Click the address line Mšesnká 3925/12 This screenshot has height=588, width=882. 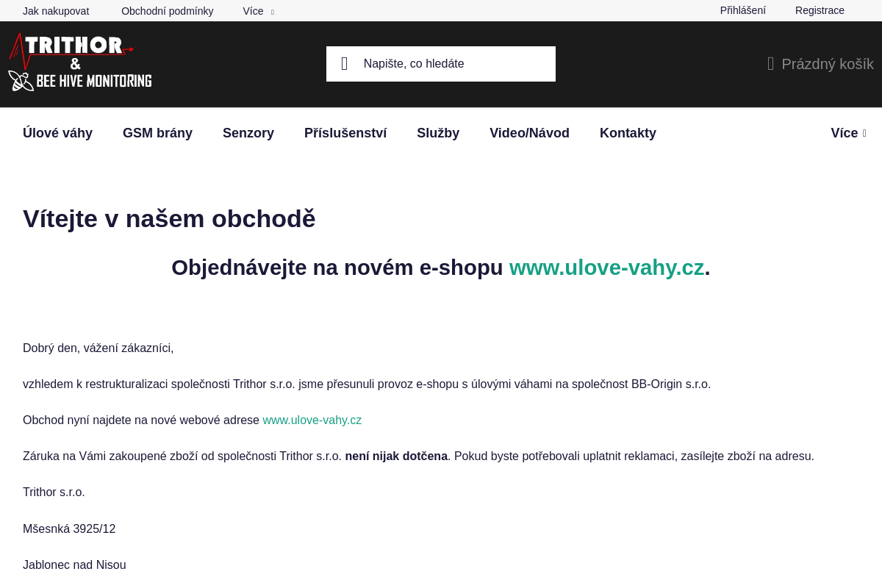click(x=69, y=529)
